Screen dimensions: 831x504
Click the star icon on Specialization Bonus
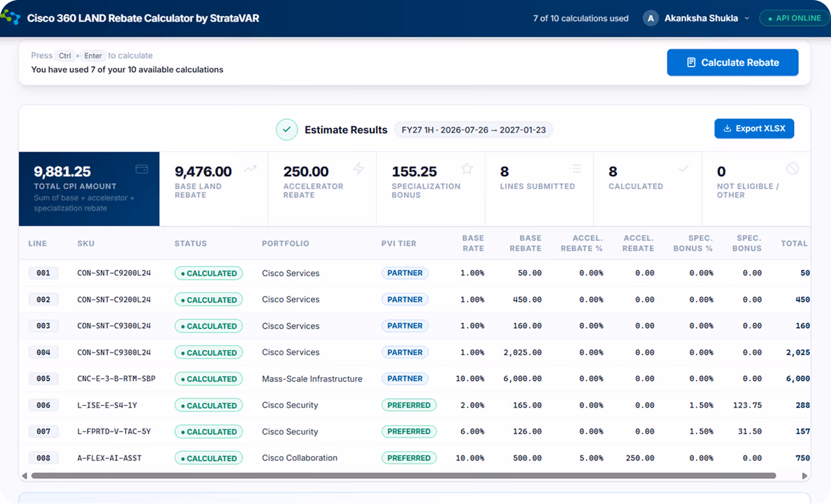pos(467,168)
